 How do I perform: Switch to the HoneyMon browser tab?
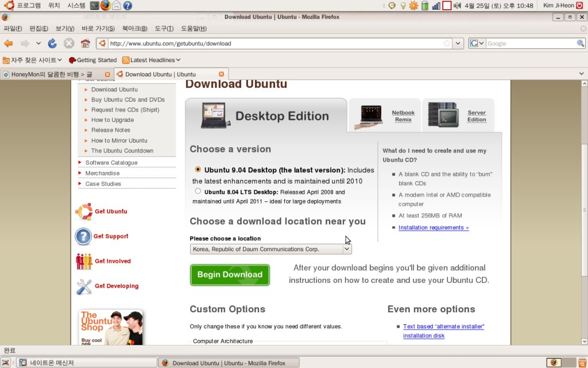[56, 74]
